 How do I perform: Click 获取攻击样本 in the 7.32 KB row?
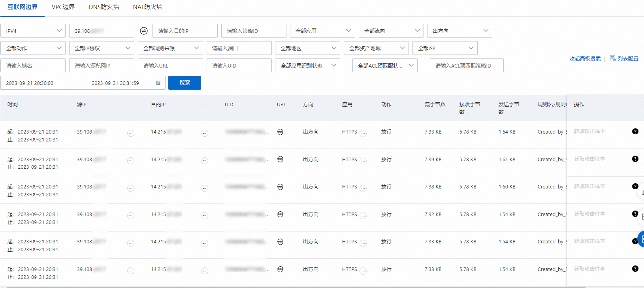[x=589, y=214]
